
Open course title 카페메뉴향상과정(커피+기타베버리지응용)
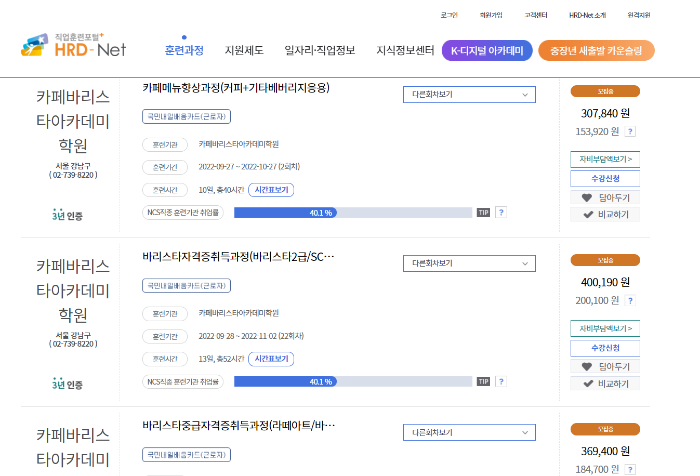[x=236, y=88]
